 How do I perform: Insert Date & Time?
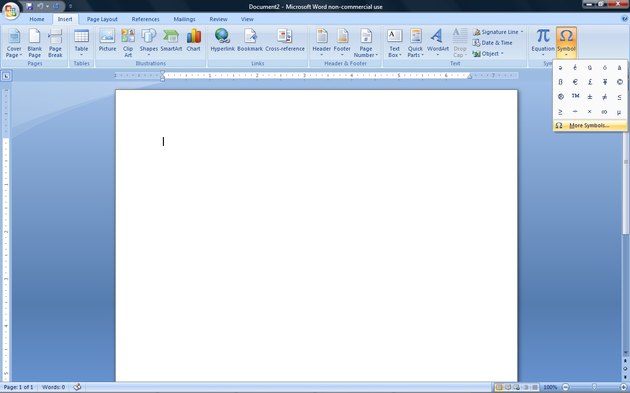(x=493, y=43)
